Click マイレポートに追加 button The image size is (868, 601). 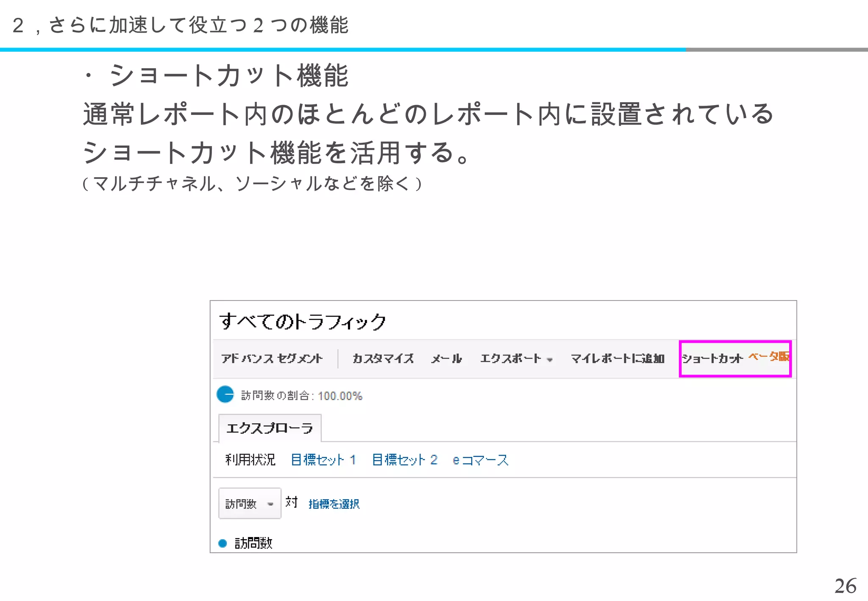click(x=617, y=359)
